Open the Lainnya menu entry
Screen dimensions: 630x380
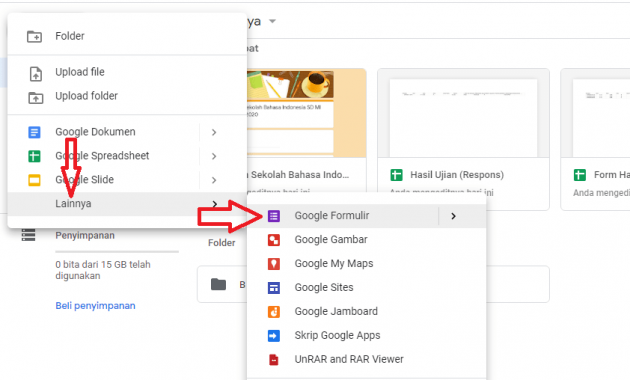click(127, 204)
